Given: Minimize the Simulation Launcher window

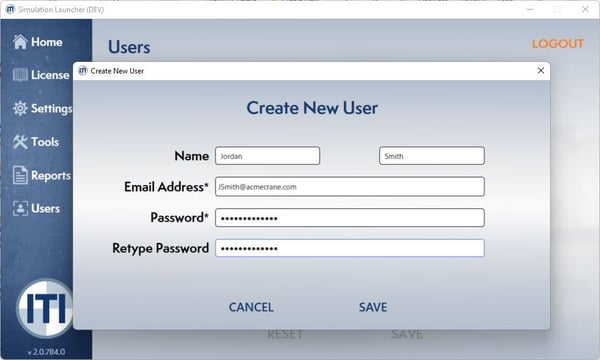Looking at the screenshot, I should (x=530, y=9).
